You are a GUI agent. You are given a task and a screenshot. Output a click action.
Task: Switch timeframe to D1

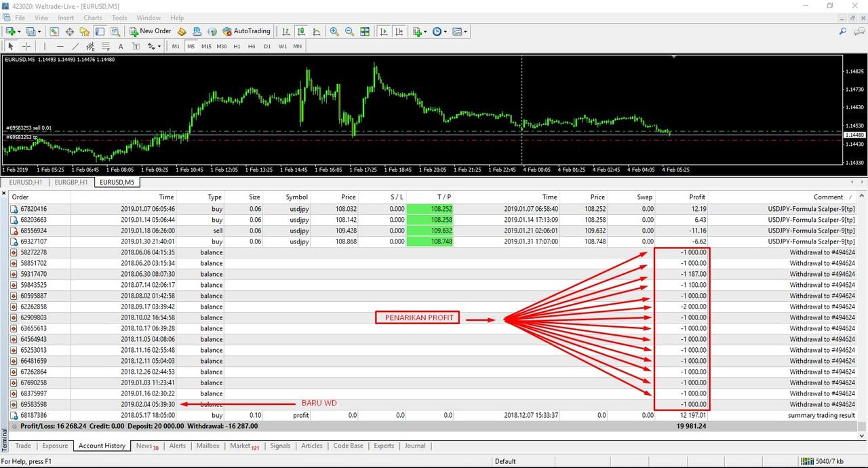[x=267, y=46]
